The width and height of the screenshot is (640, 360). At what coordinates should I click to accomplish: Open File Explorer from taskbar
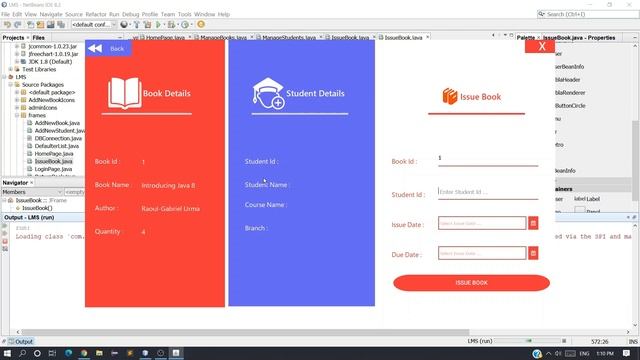click(99, 353)
